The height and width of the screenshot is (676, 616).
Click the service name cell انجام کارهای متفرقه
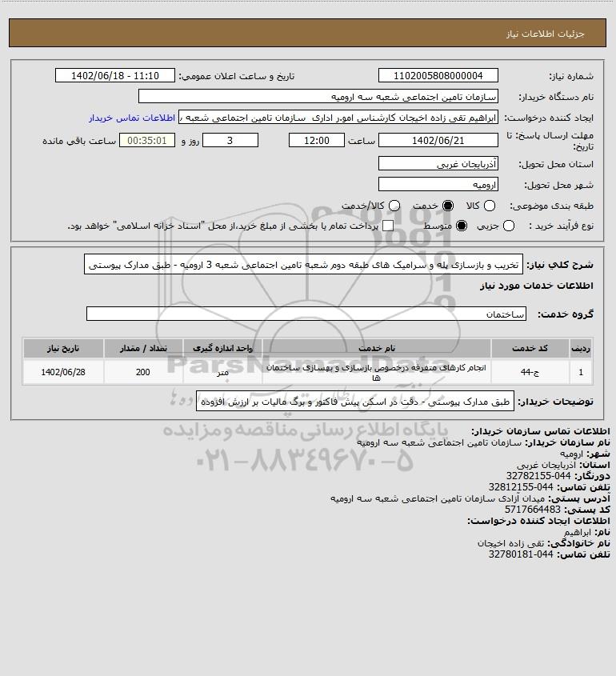pos(376,372)
